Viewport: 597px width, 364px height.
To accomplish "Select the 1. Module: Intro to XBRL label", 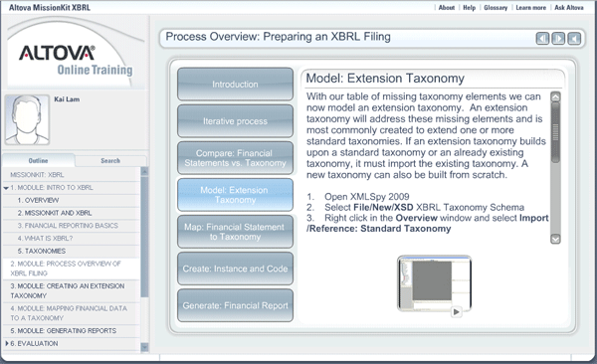I will [x=52, y=188].
